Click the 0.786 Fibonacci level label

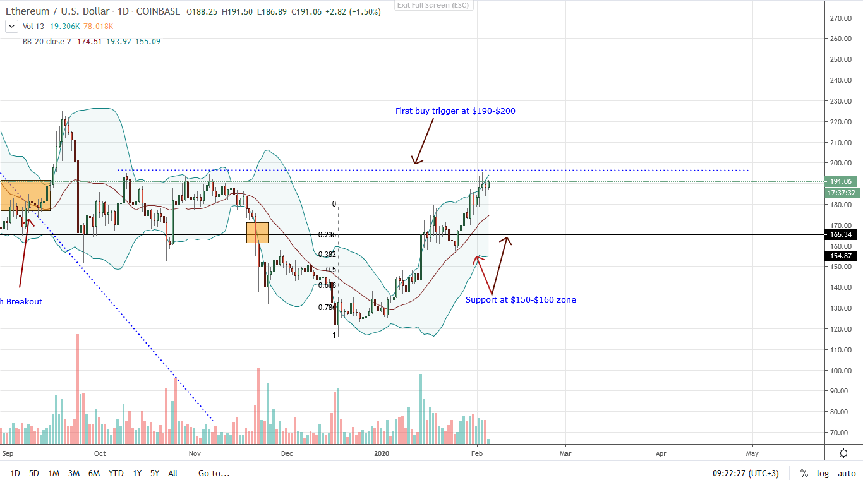[x=327, y=308]
